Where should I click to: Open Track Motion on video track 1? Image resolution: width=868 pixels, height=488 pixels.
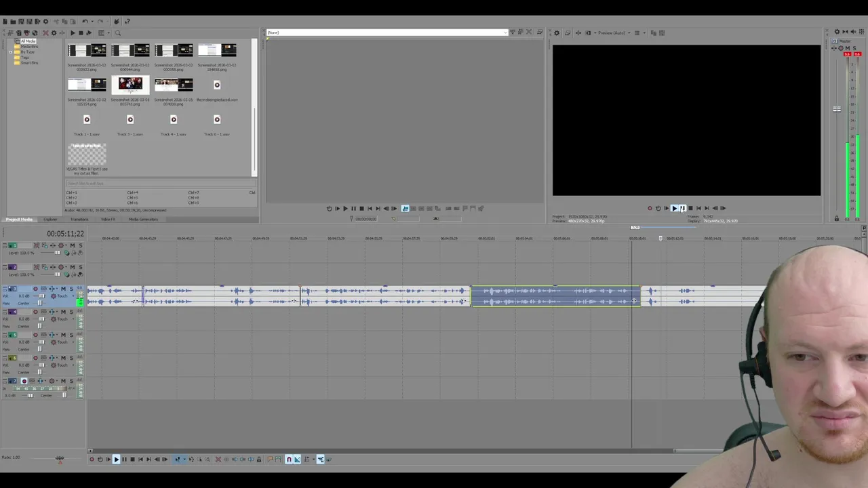tap(45, 245)
